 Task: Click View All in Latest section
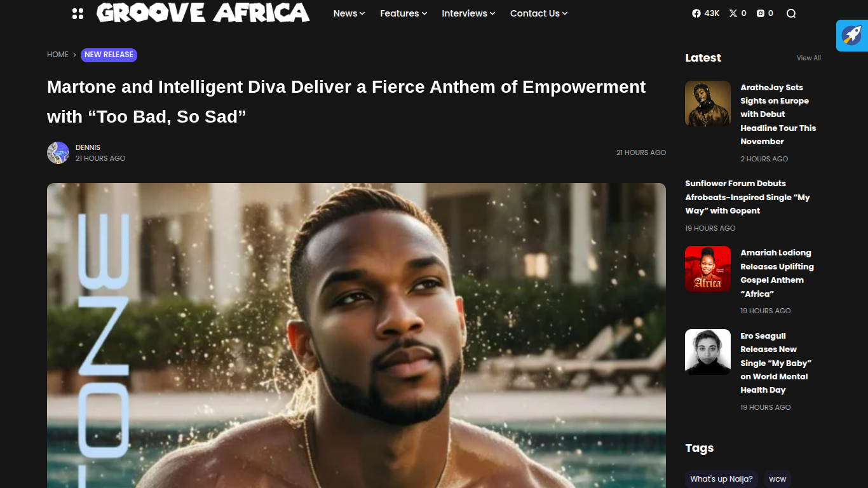pos(809,58)
